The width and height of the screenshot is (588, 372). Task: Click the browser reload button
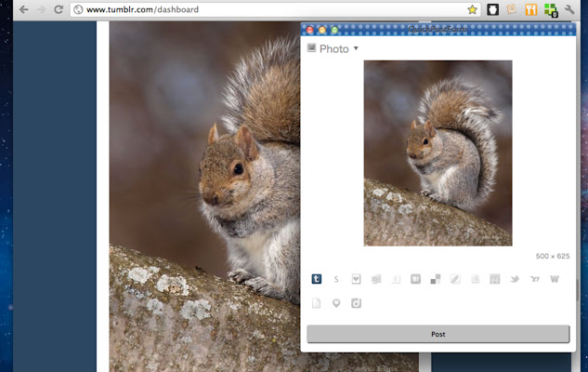click(x=58, y=9)
